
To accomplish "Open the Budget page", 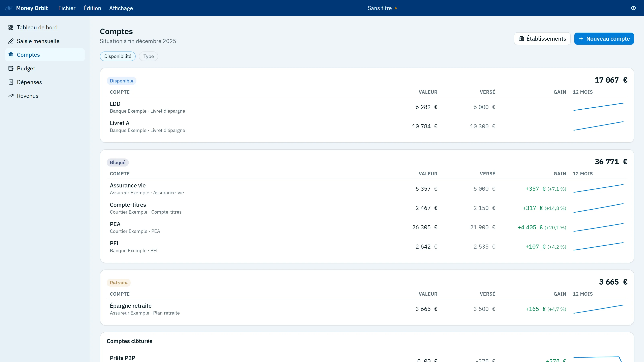I will [45, 68].
